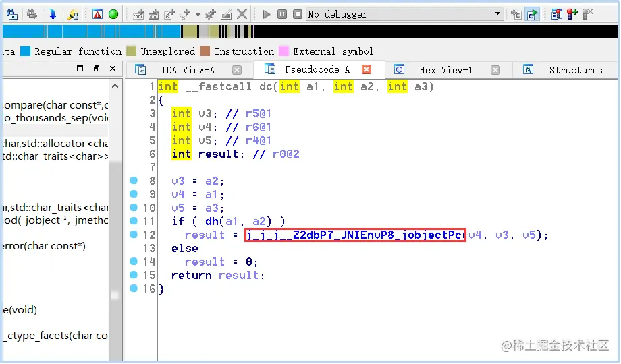Click the add breakpoint icon

pos(572,14)
